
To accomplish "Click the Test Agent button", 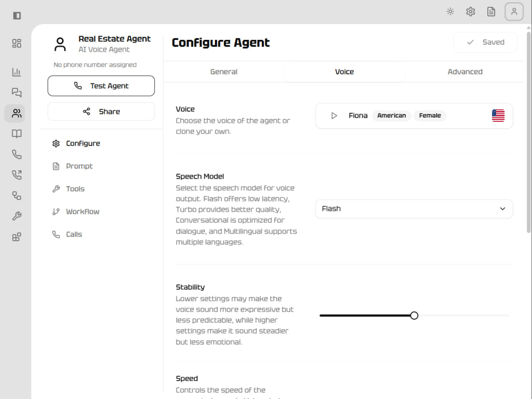I will point(101,86).
